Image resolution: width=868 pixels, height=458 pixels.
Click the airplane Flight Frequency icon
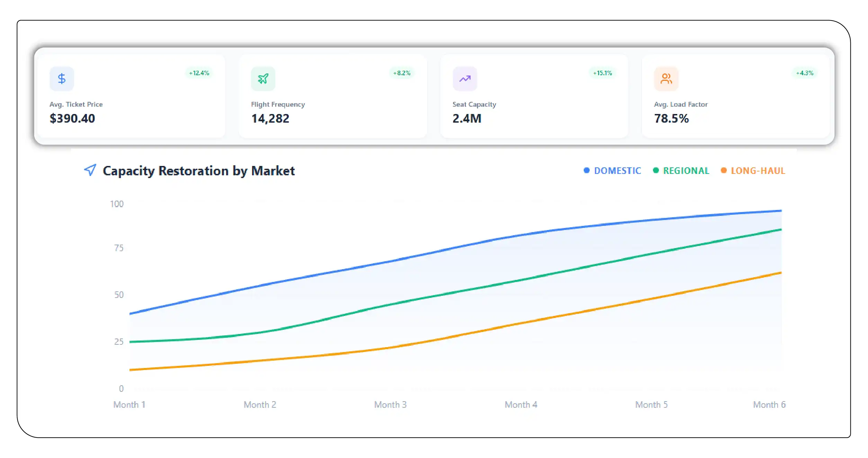pyautogui.click(x=263, y=79)
